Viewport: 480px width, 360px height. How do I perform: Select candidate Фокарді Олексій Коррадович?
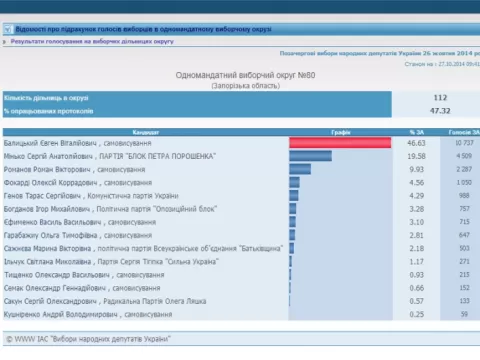pos(50,183)
